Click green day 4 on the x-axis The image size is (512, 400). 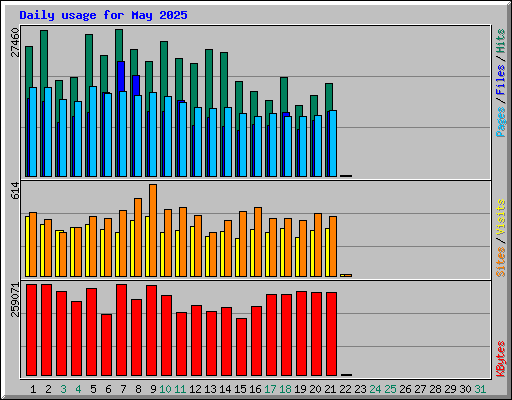point(78,389)
